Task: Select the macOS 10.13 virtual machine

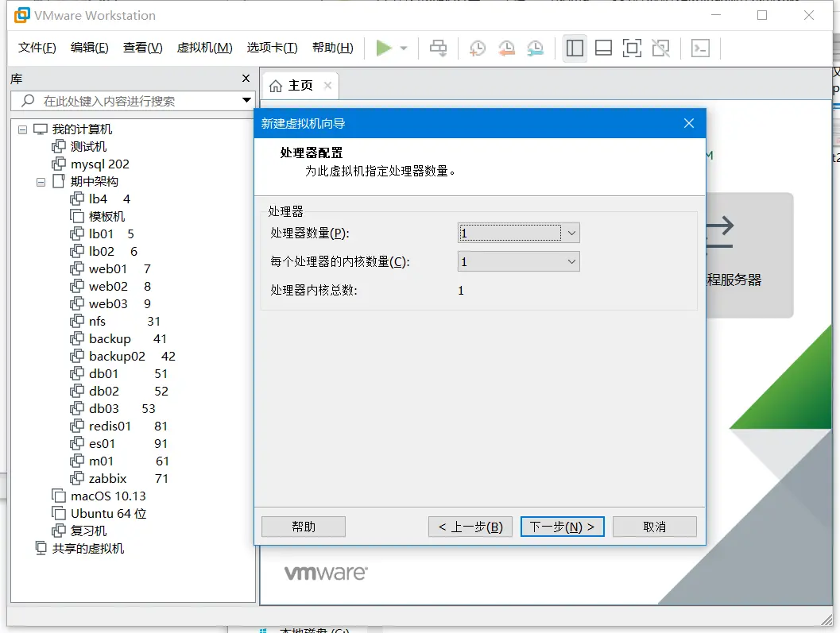Action: pos(99,496)
